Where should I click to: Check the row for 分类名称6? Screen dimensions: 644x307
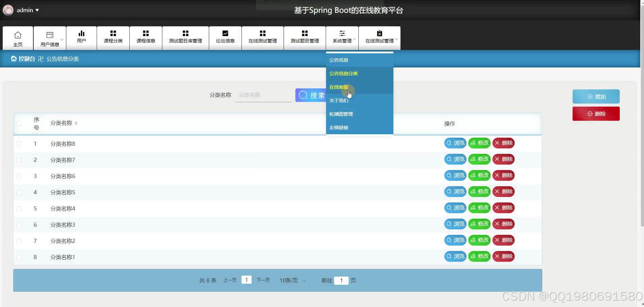click(x=19, y=176)
